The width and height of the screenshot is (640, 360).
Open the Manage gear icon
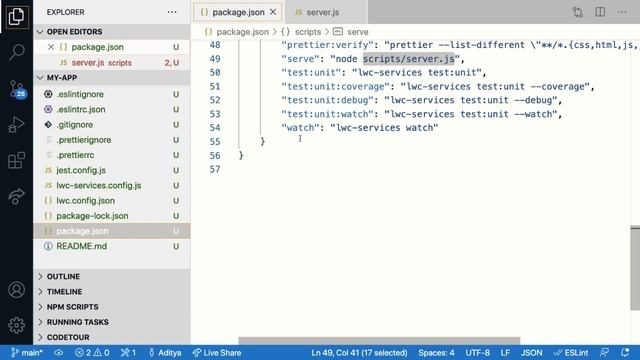16,325
